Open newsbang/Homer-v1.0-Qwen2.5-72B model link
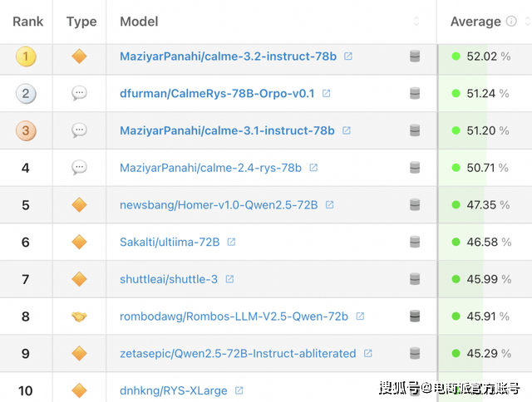The height and width of the screenshot is (402, 532). click(219, 205)
